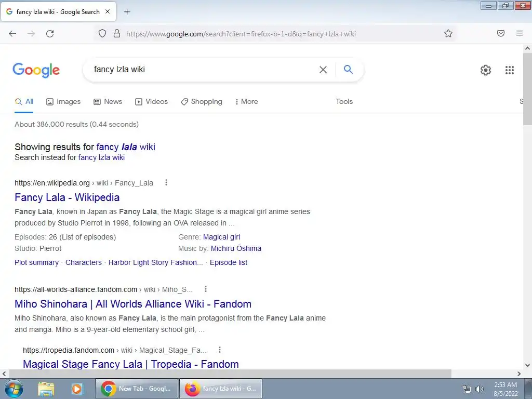Click the 'https://en.wikipedia.org' result URL
Viewport: 532px width, 399px height.
[x=52, y=183]
